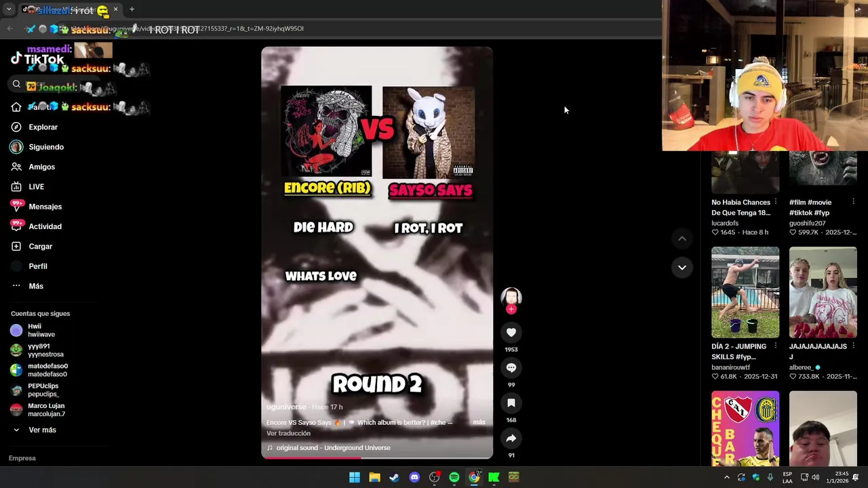This screenshot has width=868, height=488.
Task: Open the alberee_ strawberries video thumbnail
Action: [x=823, y=292]
